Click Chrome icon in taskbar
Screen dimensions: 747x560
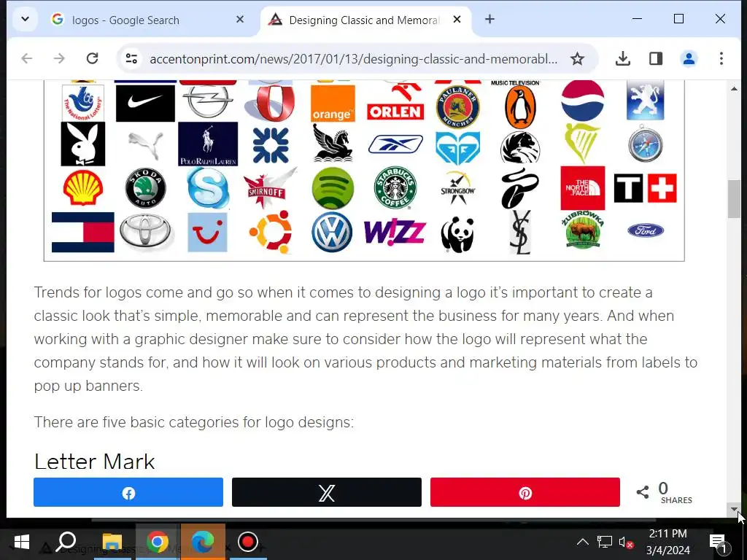click(158, 542)
